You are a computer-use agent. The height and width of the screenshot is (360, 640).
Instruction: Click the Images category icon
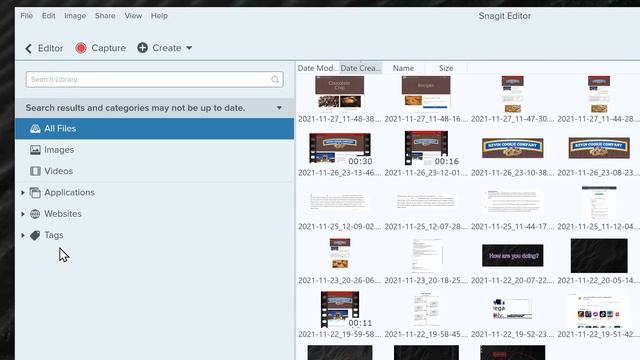click(35, 150)
